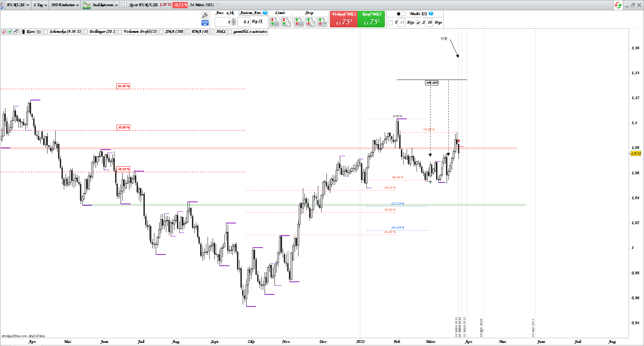Click the red 38.20 % Fibonacci label box
The width and height of the screenshot is (644, 346).
click(123, 169)
